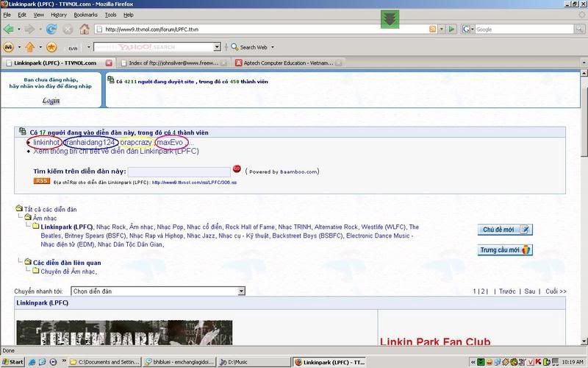Open the Search Web options arrow
Image resolution: width=588 pixels, height=368 pixels.
273,47
